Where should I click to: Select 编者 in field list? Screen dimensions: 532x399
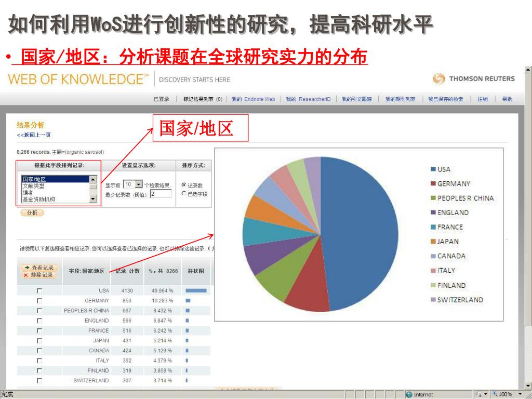pyautogui.click(x=55, y=192)
